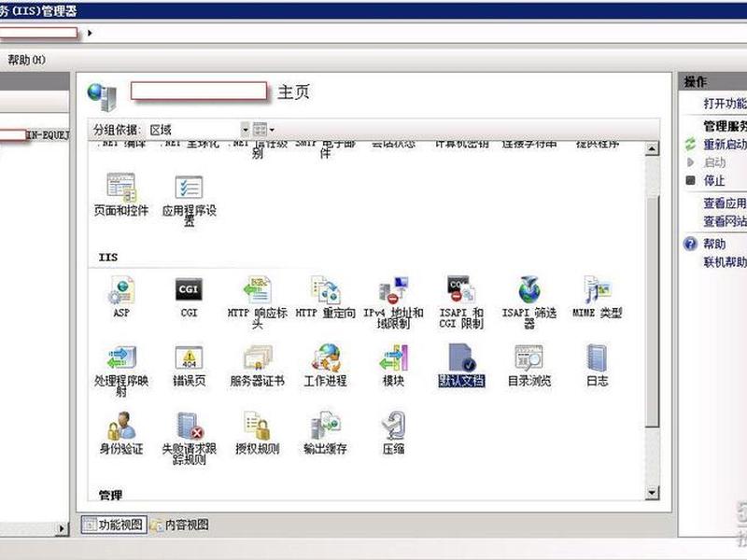Screen dimensions: 747x560
Task: Click the server home page icon
Action: tap(102, 97)
